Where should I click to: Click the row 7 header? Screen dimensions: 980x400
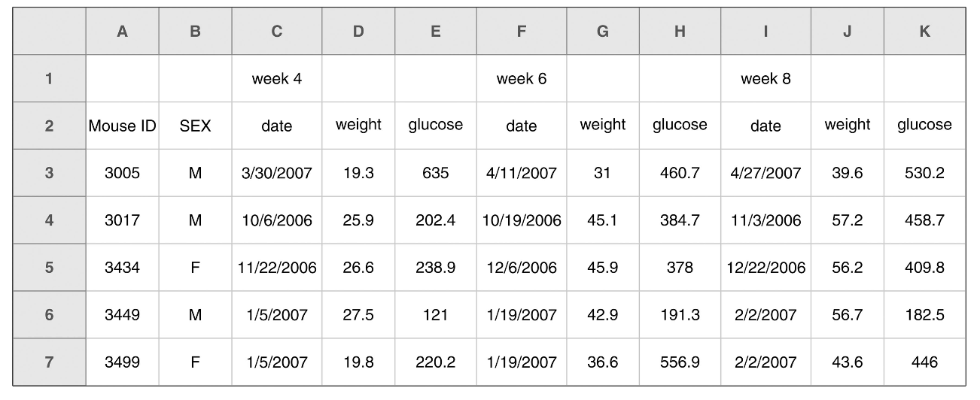point(49,362)
